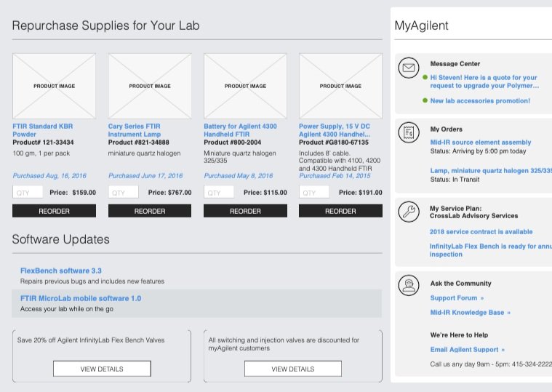This screenshot has height=392, width=552.
Task: Click the 'MyAgilent' panel heading
Action: (421, 25)
